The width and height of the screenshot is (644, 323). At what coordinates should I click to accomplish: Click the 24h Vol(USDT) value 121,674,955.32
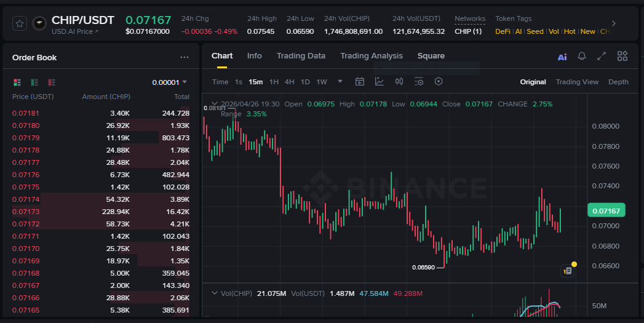[418, 31]
